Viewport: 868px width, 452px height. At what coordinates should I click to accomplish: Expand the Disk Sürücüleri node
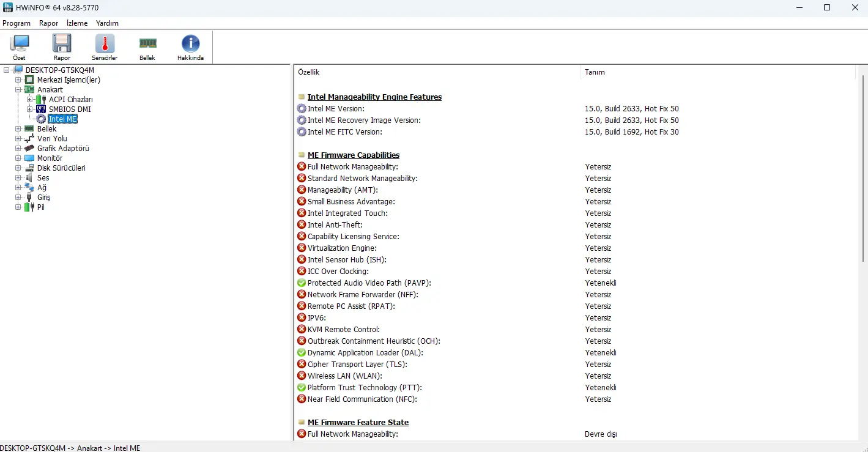18,168
